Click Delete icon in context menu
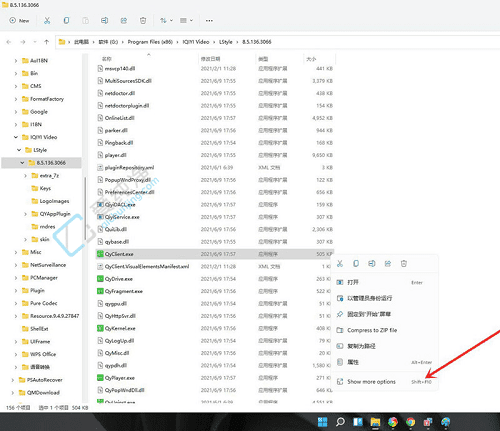Viewport: 500px width, 431px height. (x=404, y=264)
